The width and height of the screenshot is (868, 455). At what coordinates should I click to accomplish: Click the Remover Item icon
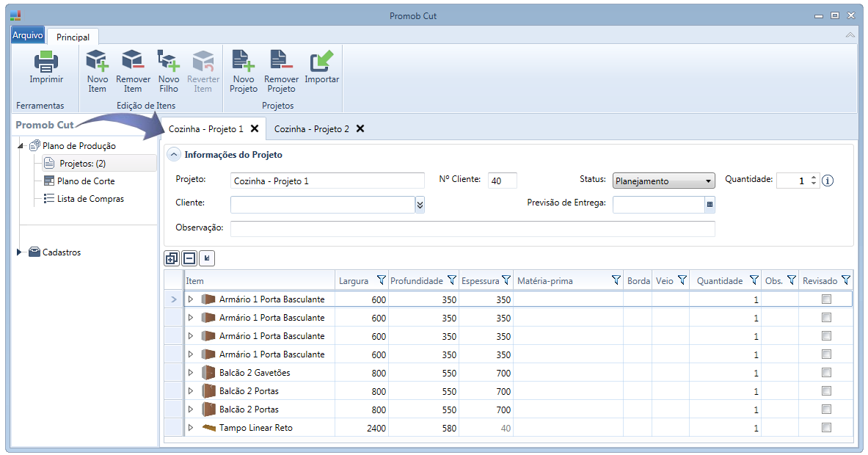click(x=133, y=62)
